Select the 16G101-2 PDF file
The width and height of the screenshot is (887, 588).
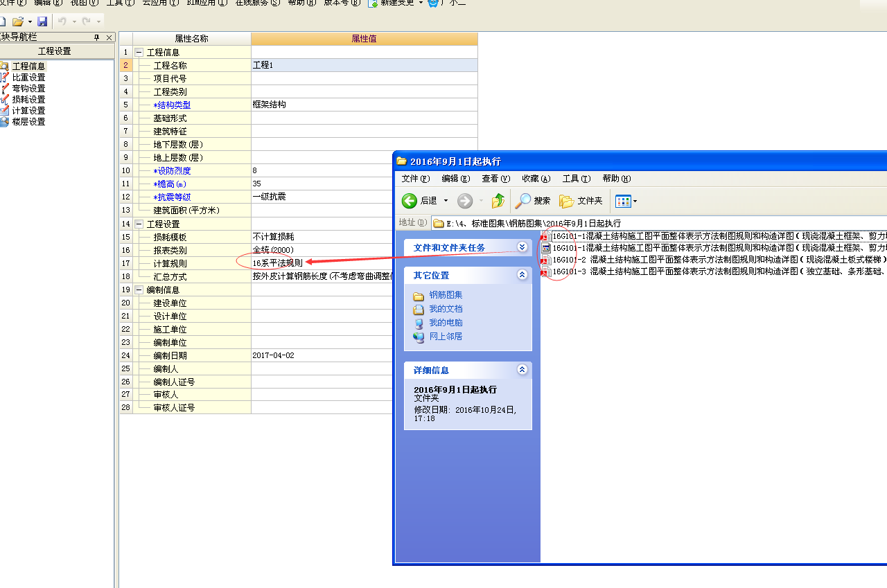pos(714,260)
